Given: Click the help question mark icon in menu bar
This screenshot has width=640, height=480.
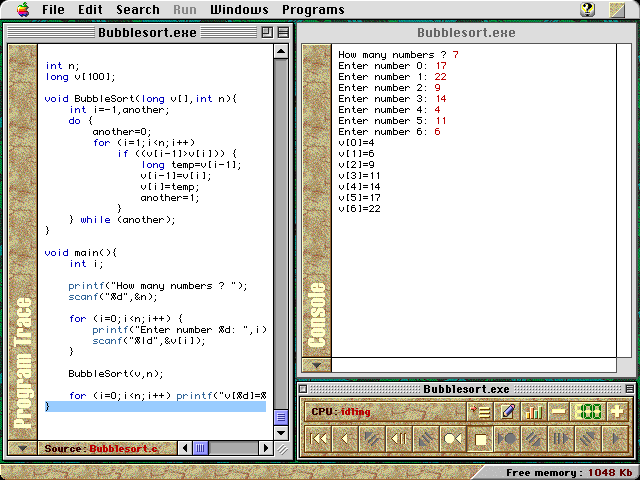Looking at the screenshot, I should point(588,10).
